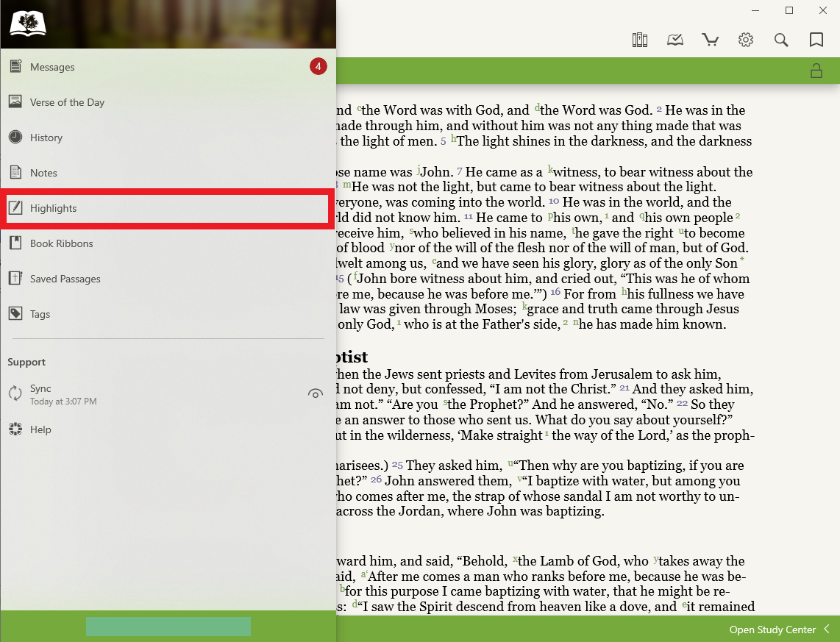Click the red 4 messages badge

[318, 67]
